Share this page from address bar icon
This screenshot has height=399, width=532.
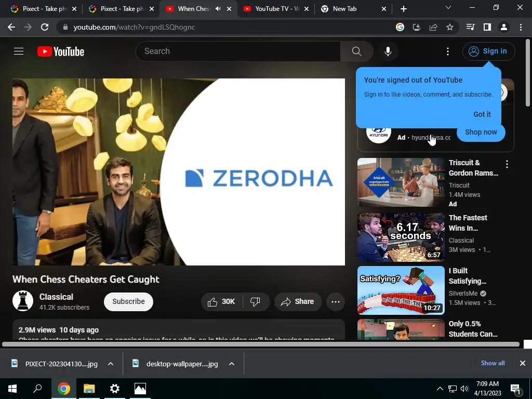[x=433, y=27]
